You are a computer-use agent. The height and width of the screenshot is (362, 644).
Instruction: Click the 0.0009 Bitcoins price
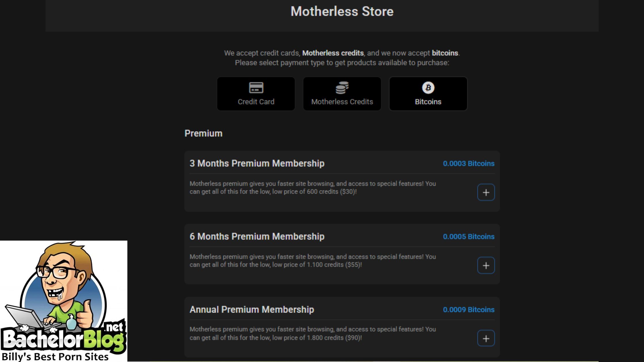pyautogui.click(x=468, y=309)
